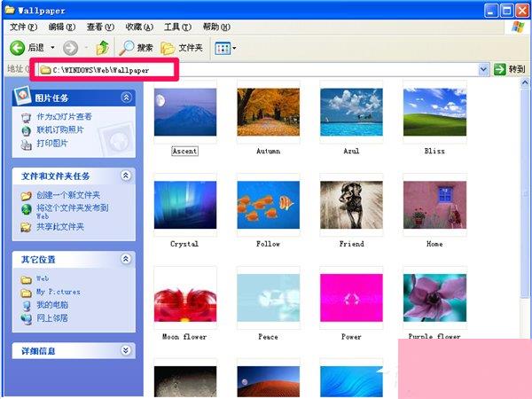Open the 查看(V) menu
The height and width of the screenshot is (399, 532).
[x=100, y=27]
